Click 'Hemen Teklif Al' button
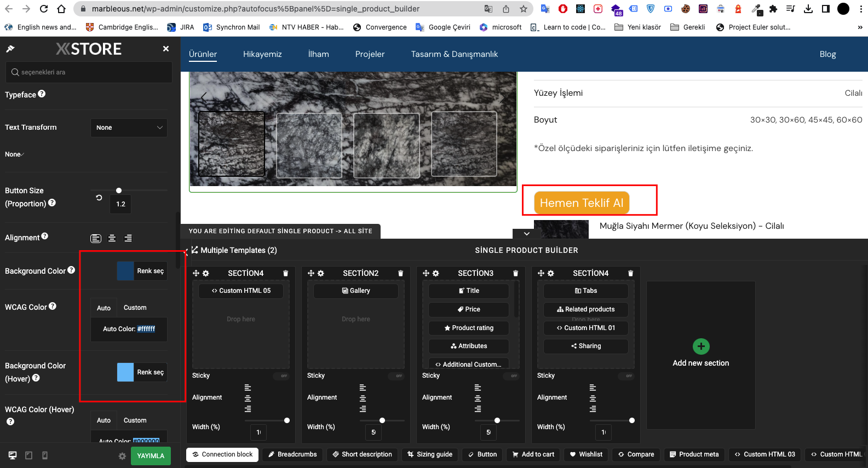Image resolution: width=868 pixels, height=468 pixels. 582,203
